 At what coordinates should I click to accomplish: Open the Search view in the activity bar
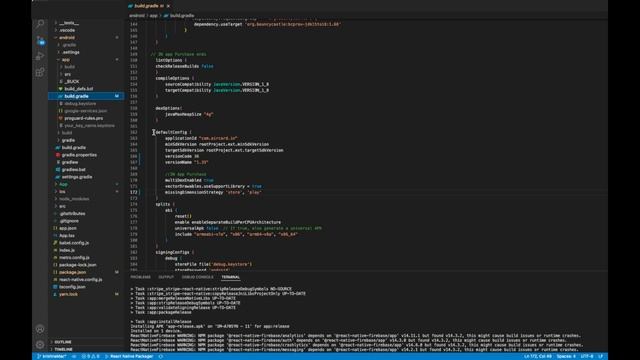click(40, 24)
